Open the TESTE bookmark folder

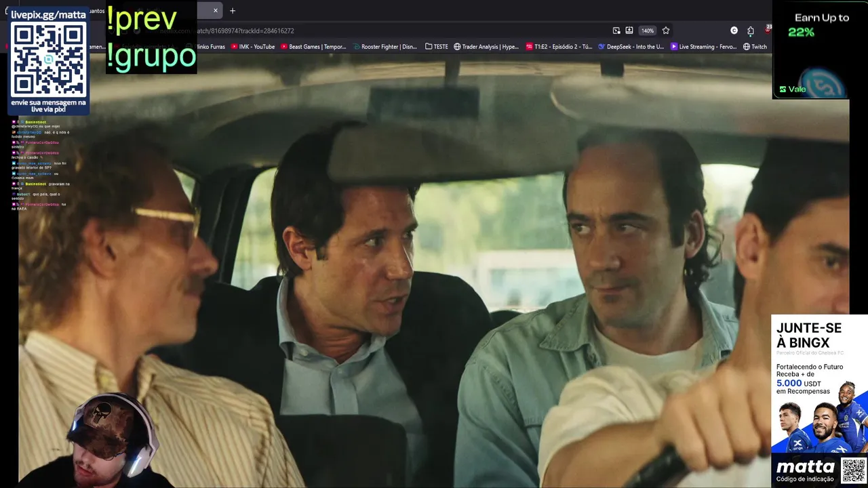[x=437, y=47]
